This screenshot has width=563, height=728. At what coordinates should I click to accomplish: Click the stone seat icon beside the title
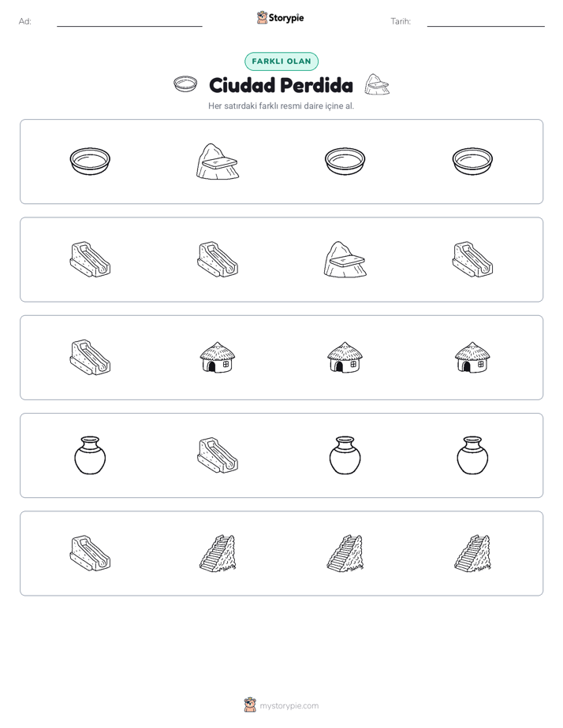[377, 84]
